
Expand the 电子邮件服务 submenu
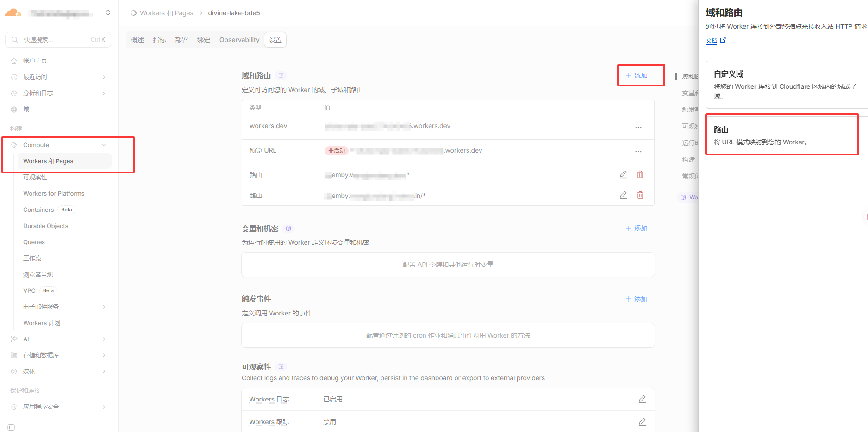[x=104, y=307]
